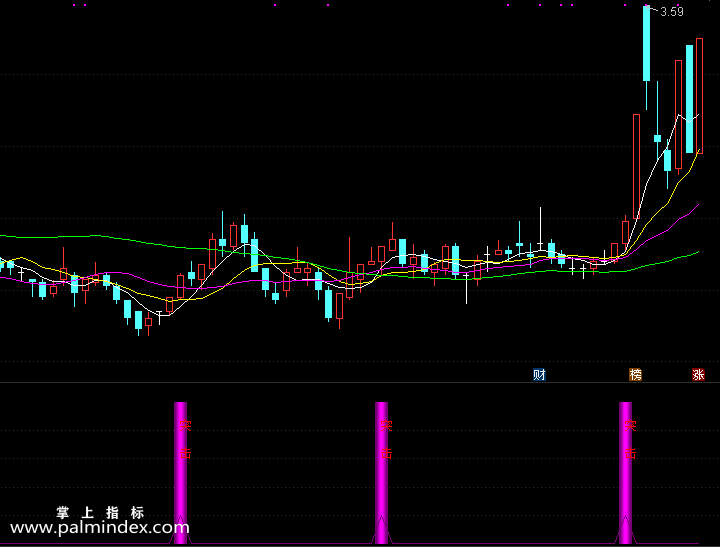The width and height of the screenshot is (720, 547).
Task: Select the leftmost 突击 magenta signal bar
Action: coord(180,473)
